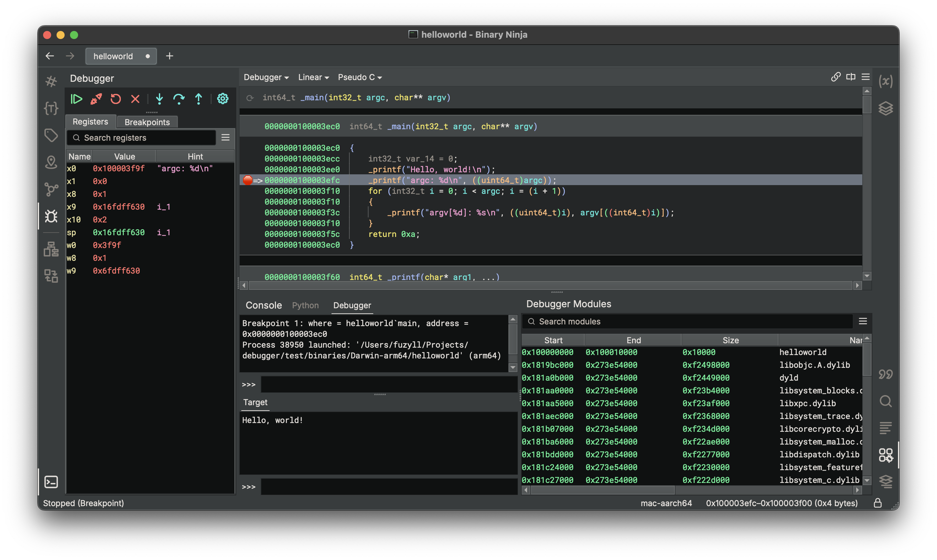Expand the Linear view dropdown
This screenshot has height=560, width=937.
click(x=313, y=77)
